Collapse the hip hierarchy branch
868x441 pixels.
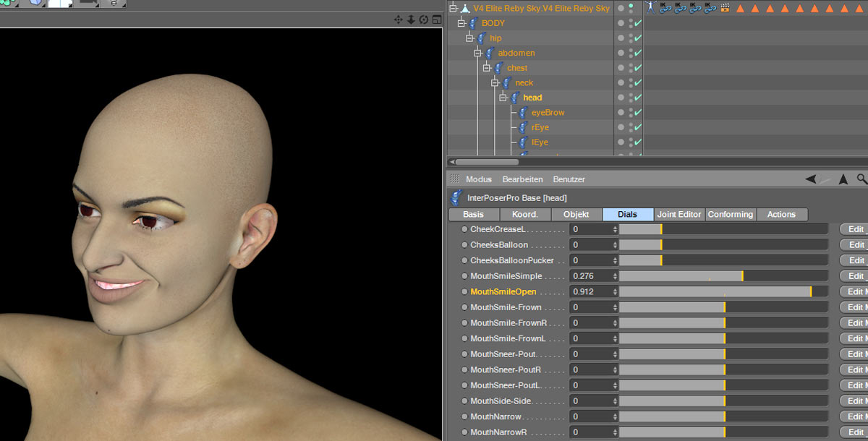469,38
